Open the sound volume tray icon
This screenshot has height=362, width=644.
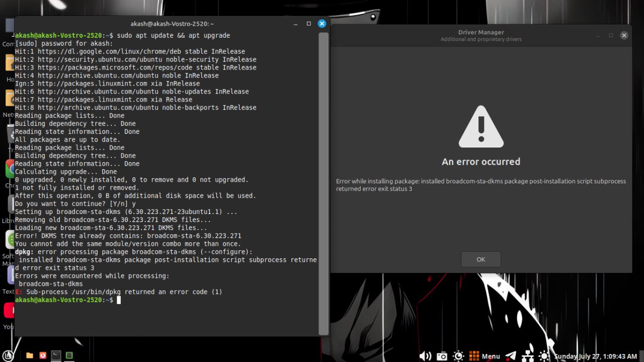point(425,356)
